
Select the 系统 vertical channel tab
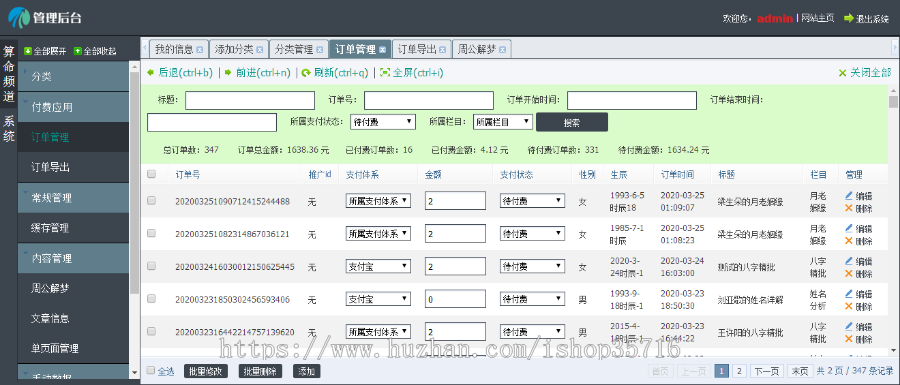tap(9, 129)
